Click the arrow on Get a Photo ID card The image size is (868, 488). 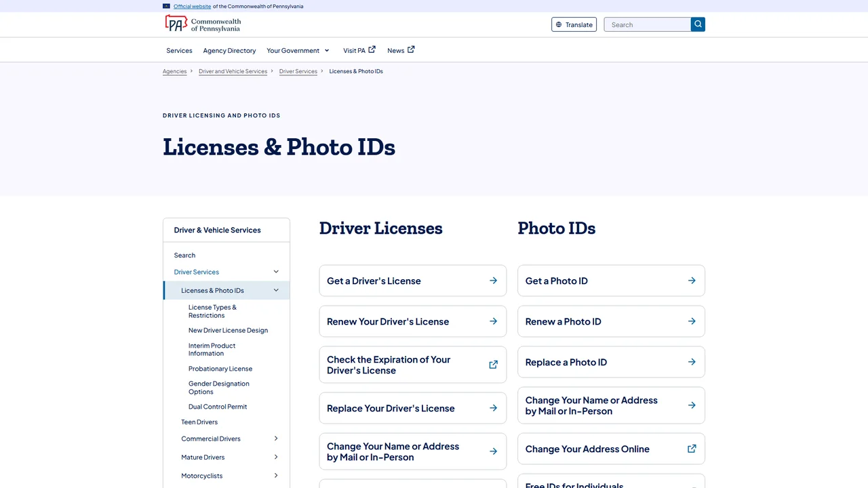click(692, 281)
